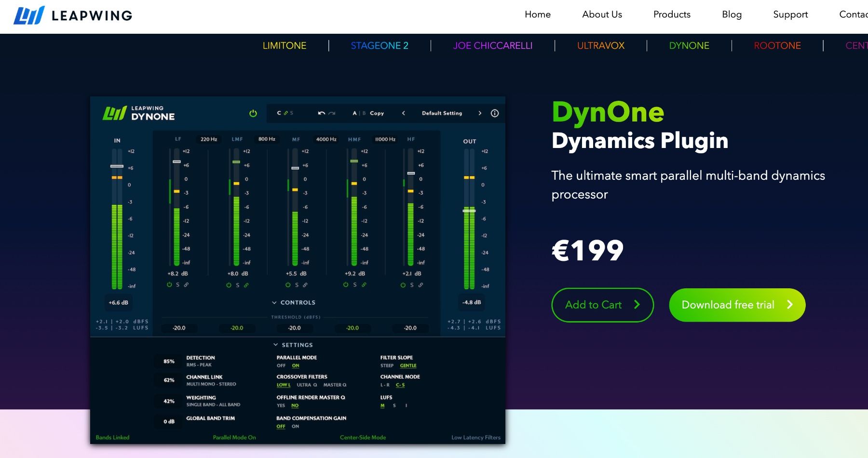Open the JOE CHICCARELLI product link
Viewport: 868px width, 458px height.
coord(492,45)
